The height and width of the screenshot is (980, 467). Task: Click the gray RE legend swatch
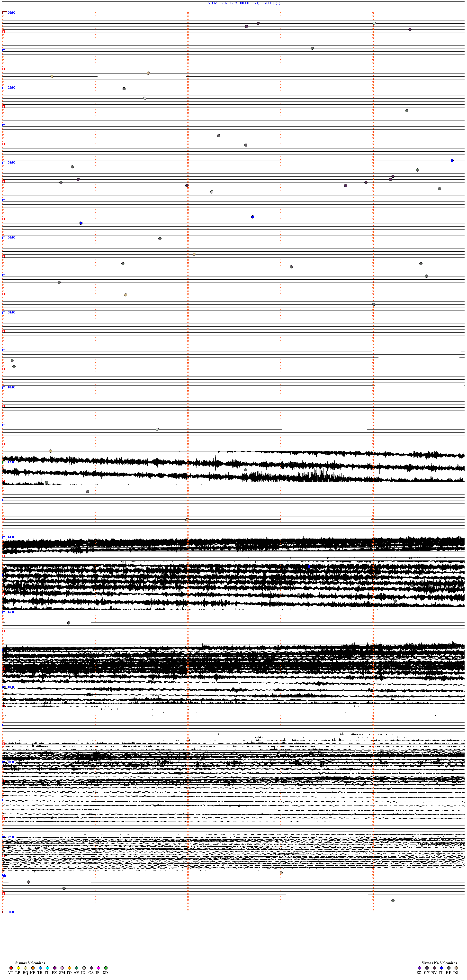click(449, 968)
